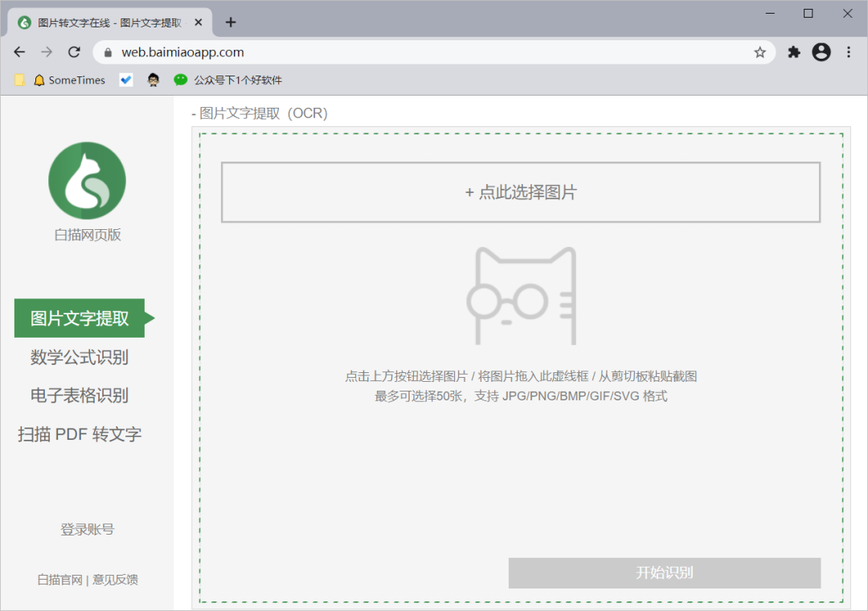Click the cat with glasses illustration

pos(521,296)
